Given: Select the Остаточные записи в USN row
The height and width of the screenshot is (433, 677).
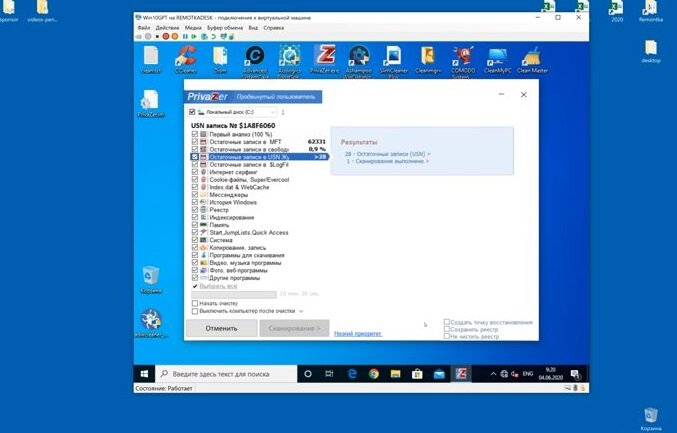Looking at the screenshot, I should coord(259,157).
